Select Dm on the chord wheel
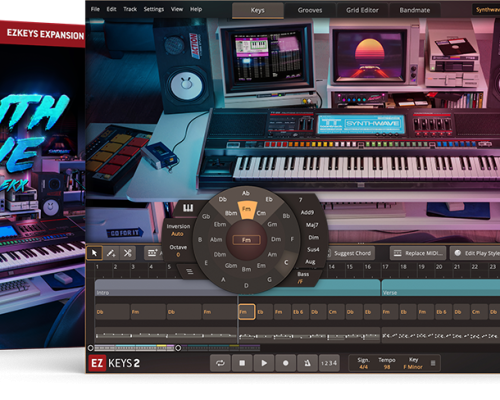 (x=276, y=239)
